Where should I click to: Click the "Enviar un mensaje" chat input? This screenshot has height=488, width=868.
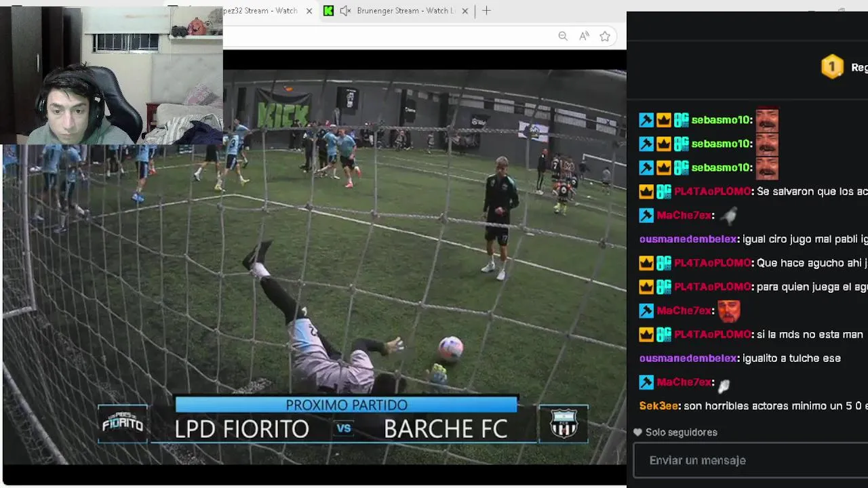point(751,460)
